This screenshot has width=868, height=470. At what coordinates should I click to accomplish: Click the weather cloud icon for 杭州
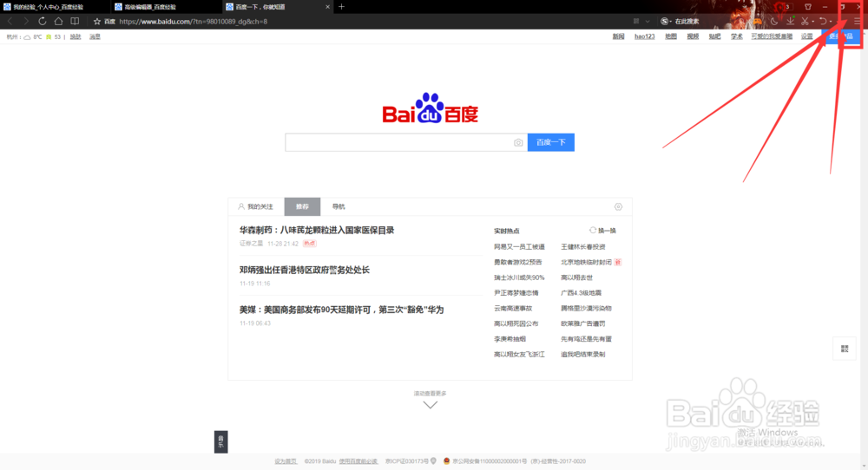click(x=27, y=37)
